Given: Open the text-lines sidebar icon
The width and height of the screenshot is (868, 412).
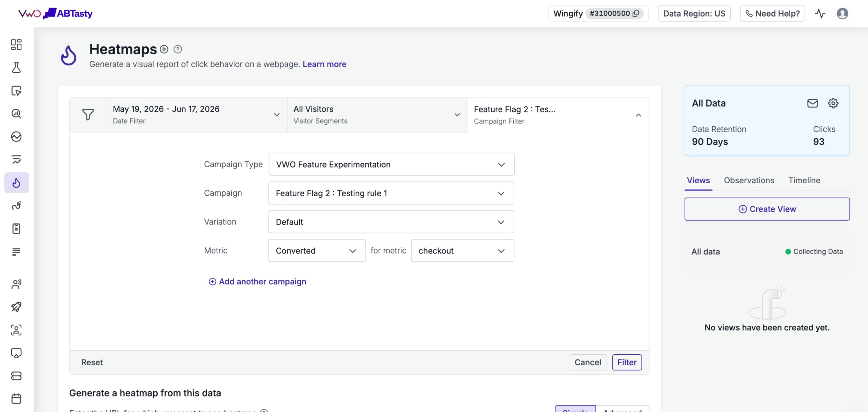Looking at the screenshot, I should 16,252.
